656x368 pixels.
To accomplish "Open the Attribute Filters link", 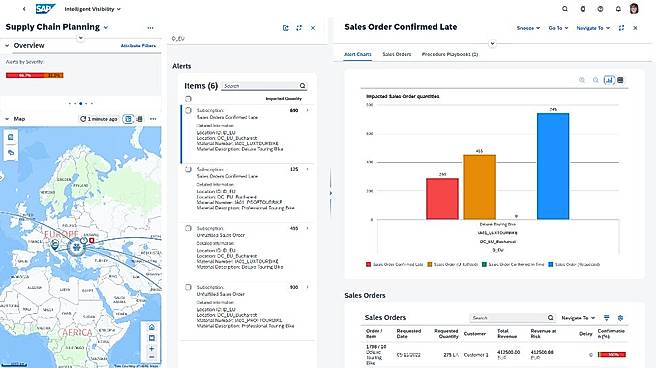I will 138,46.
